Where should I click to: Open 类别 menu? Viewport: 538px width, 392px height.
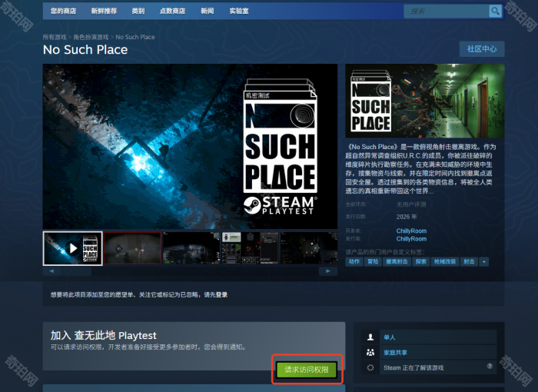coord(138,11)
